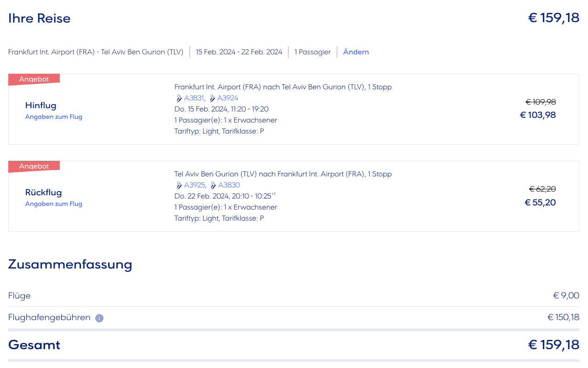588x368 pixels.
Task: Click the Angebot badge on the Rückflug card
Action: click(34, 166)
